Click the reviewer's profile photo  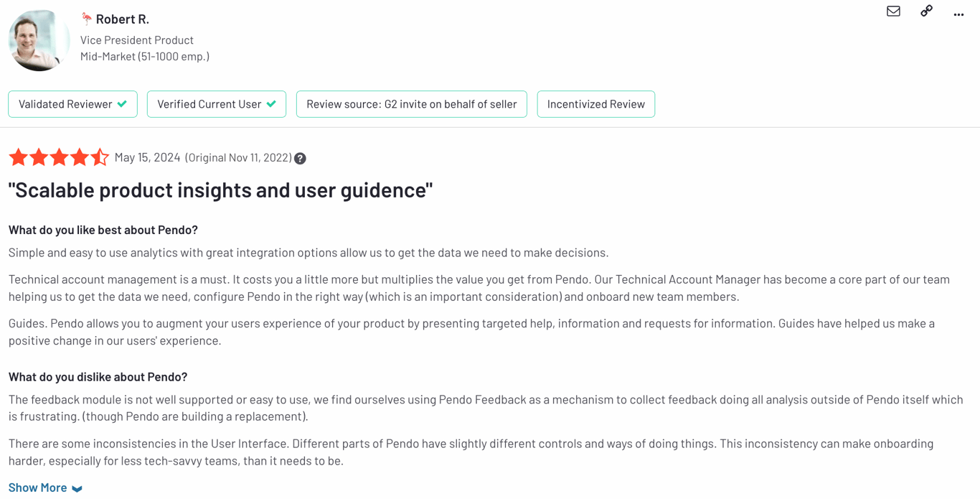[x=39, y=40]
